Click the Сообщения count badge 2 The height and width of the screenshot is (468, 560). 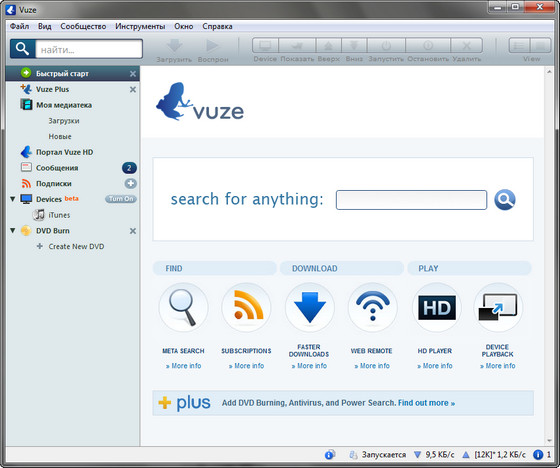[x=129, y=168]
